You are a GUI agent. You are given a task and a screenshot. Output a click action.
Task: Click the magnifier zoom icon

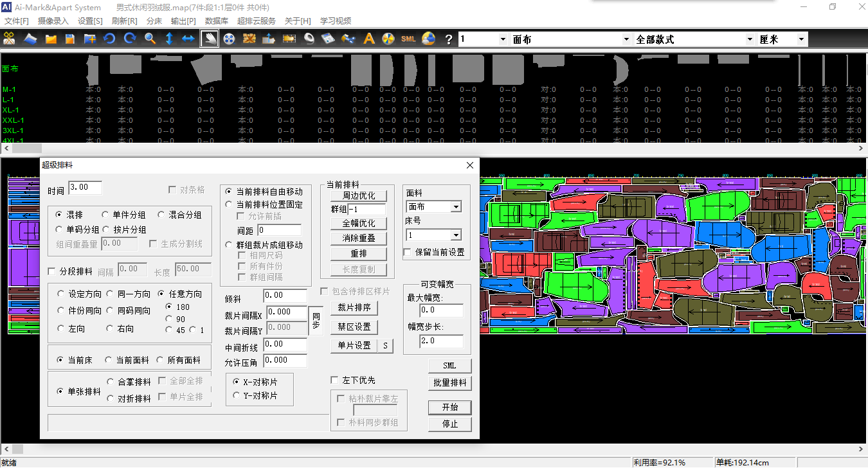point(150,39)
